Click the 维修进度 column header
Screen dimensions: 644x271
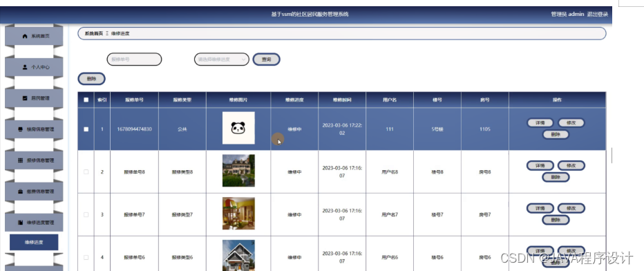coord(294,100)
